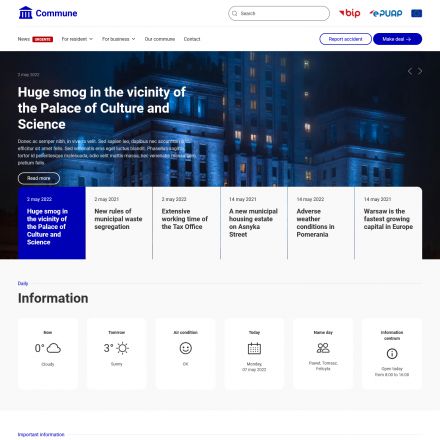
Task: Open the BIP logo link
Action: click(350, 13)
